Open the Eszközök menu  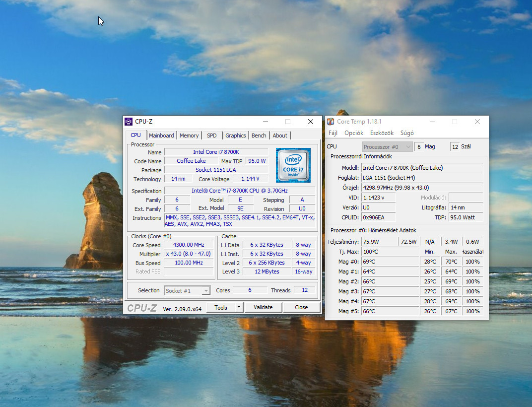pos(382,133)
